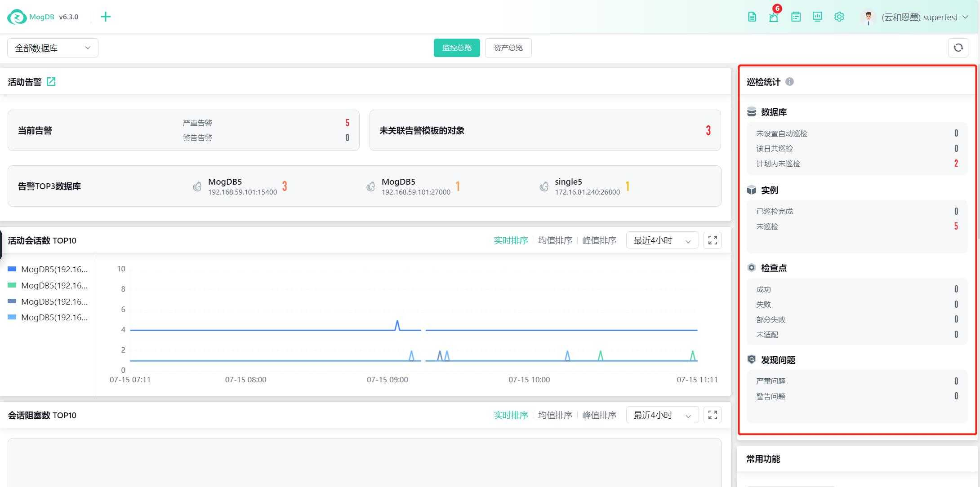The image size is (980, 487).
Task: Click the single5 database icon
Action: [x=544, y=186]
